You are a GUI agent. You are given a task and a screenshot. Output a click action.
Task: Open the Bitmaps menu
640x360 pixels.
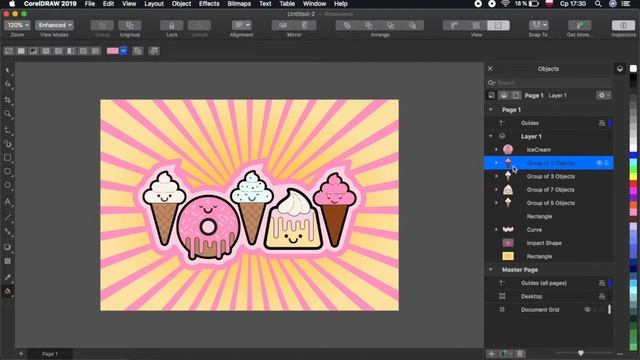pos(239,4)
